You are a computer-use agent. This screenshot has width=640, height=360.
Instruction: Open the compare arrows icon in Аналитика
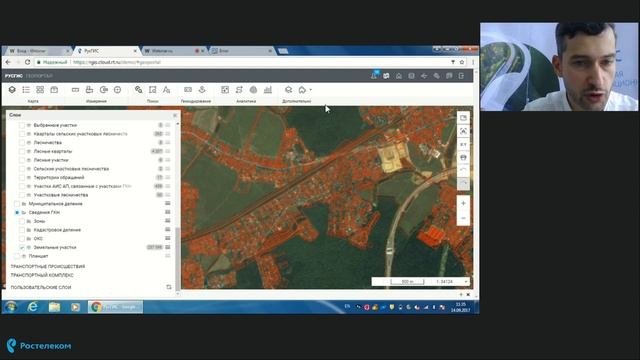point(239,90)
